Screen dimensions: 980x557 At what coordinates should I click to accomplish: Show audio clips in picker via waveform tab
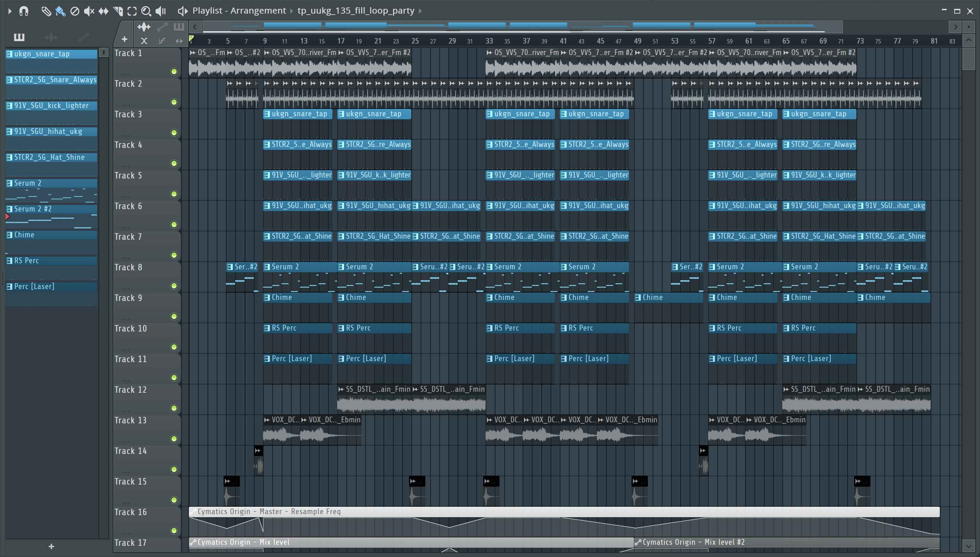[x=51, y=37]
